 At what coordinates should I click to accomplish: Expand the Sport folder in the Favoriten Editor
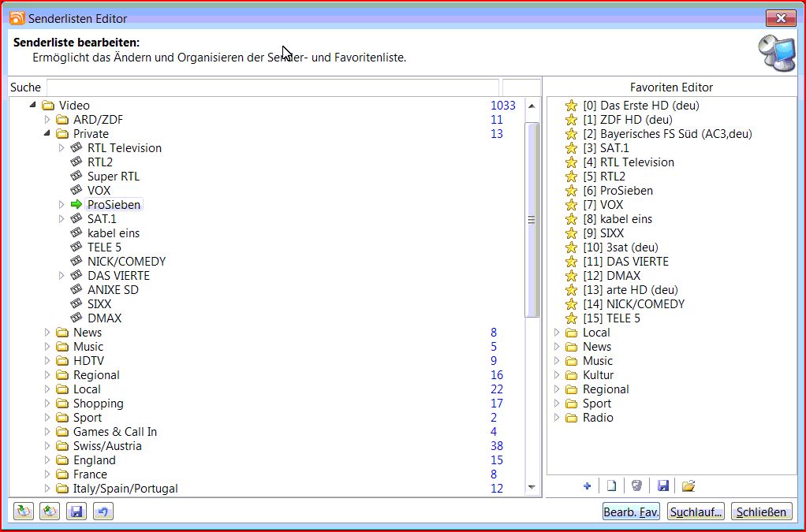[557, 403]
